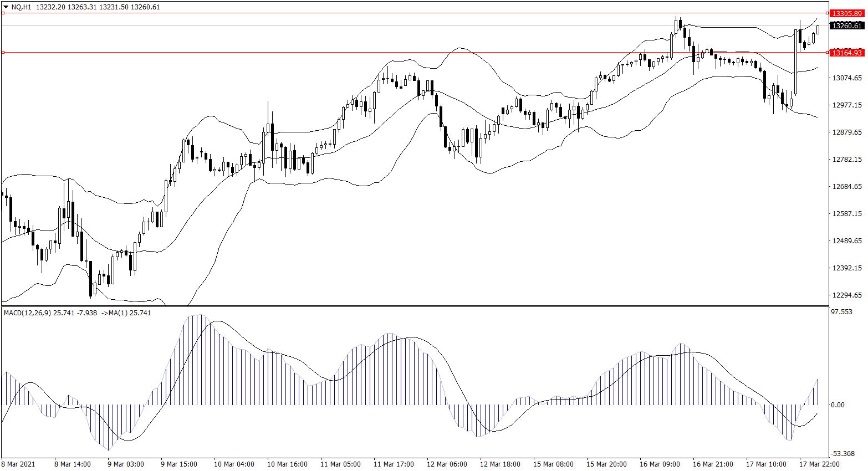Grab right handle of 13164.93 red line
Screen dimensions: 868x471
828,53
